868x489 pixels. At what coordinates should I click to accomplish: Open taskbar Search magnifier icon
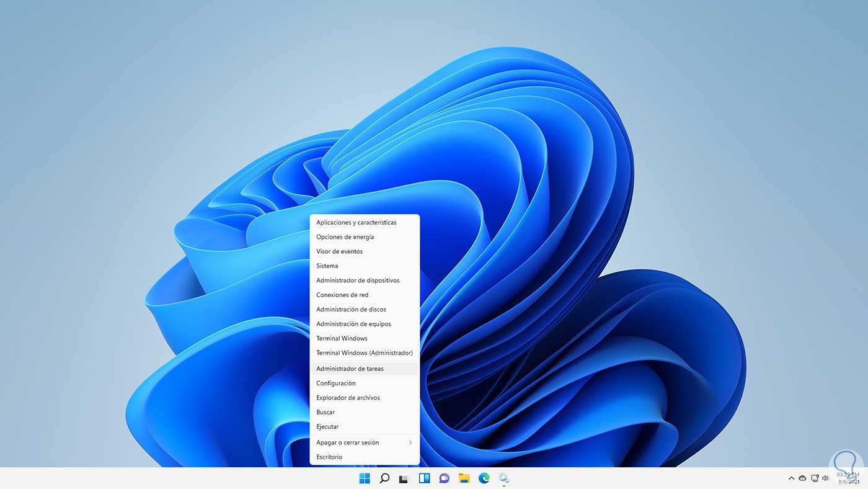point(384,478)
